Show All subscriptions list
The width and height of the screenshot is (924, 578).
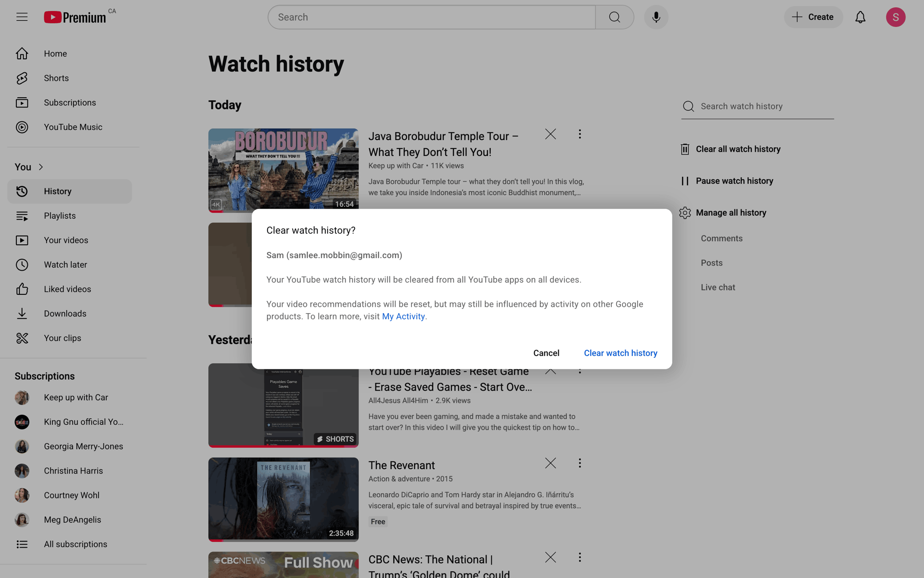click(70, 544)
